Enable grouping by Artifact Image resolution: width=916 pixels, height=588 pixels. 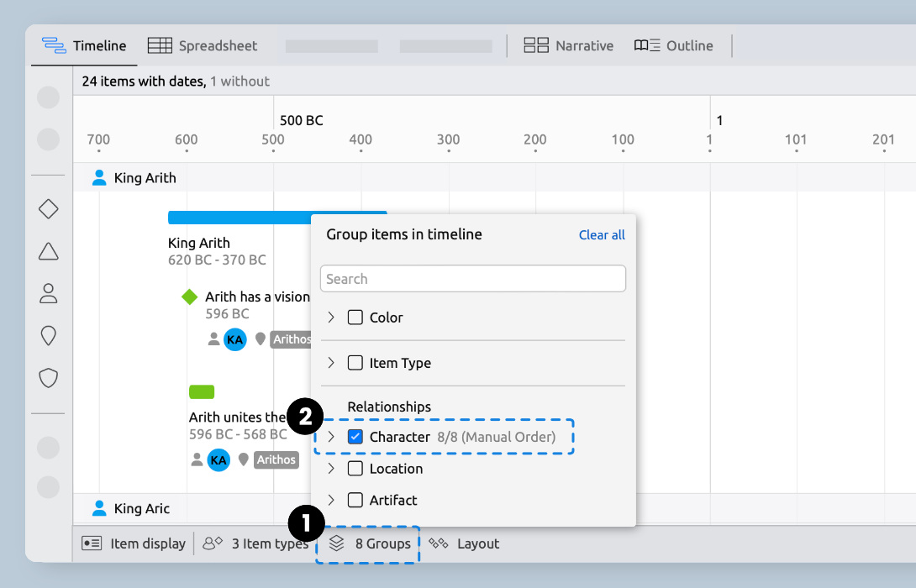(355, 500)
